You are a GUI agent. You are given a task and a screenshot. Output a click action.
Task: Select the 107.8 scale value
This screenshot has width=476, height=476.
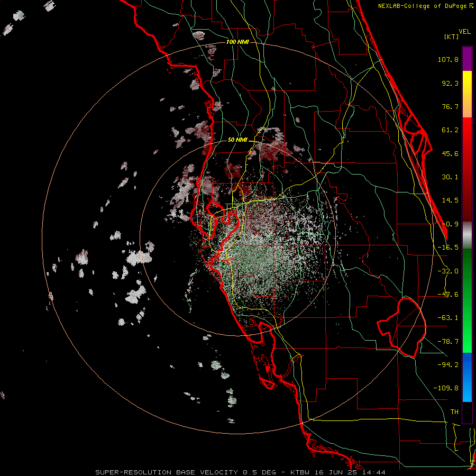click(448, 59)
